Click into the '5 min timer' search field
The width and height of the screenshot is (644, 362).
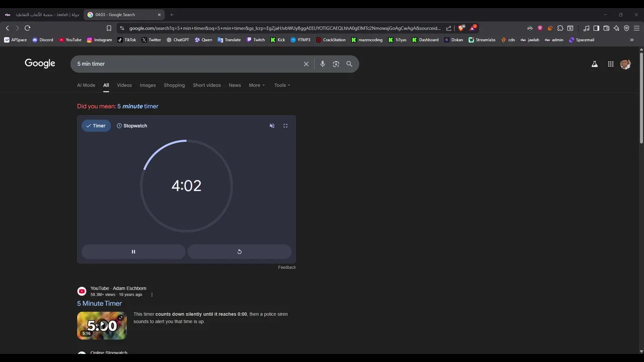coord(186,64)
